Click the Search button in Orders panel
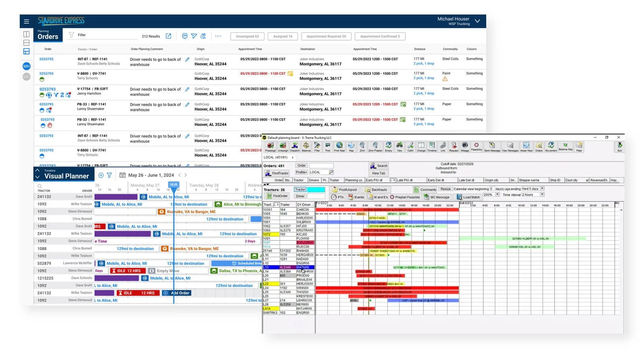 pos(379,166)
